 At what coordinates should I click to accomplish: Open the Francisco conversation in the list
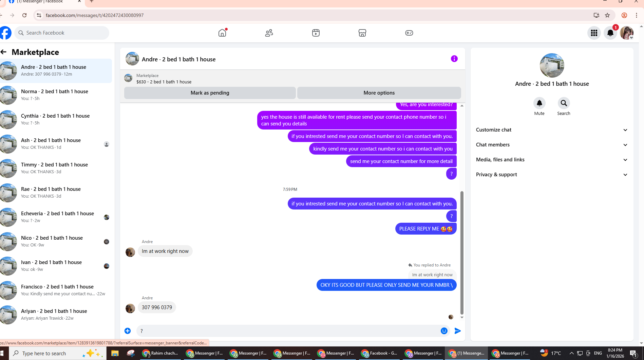(56, 290)
